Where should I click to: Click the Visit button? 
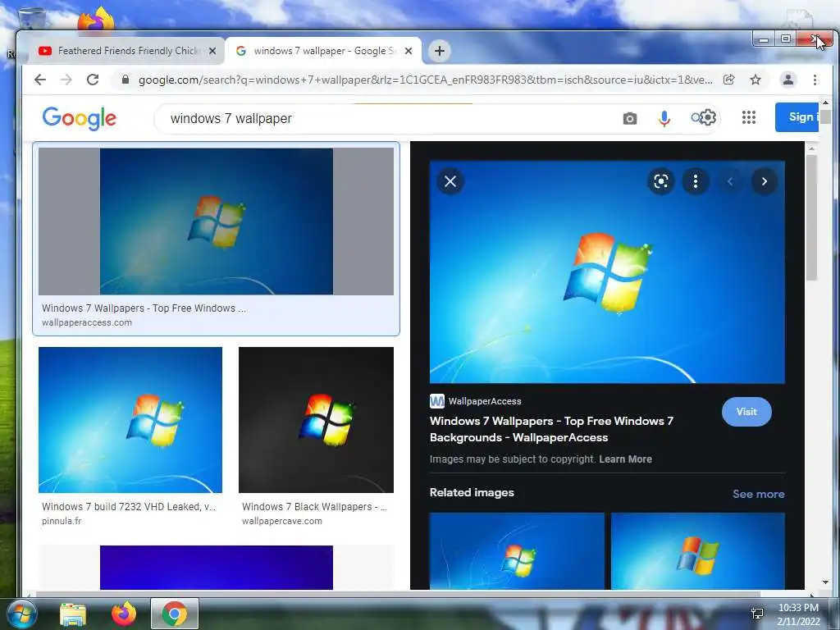pyautogui.click(x=746, y=412)
